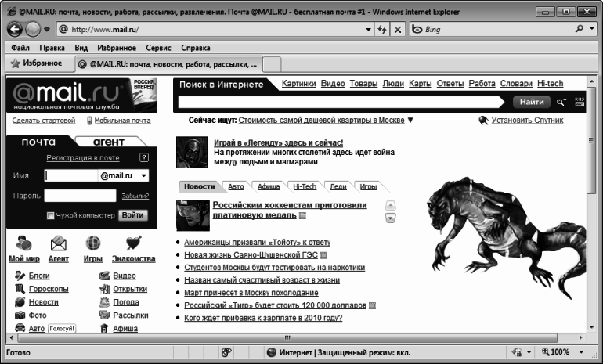Click the Фото camera icon
This screenshot has width=603, height=364.
click(x=20, y=315)
